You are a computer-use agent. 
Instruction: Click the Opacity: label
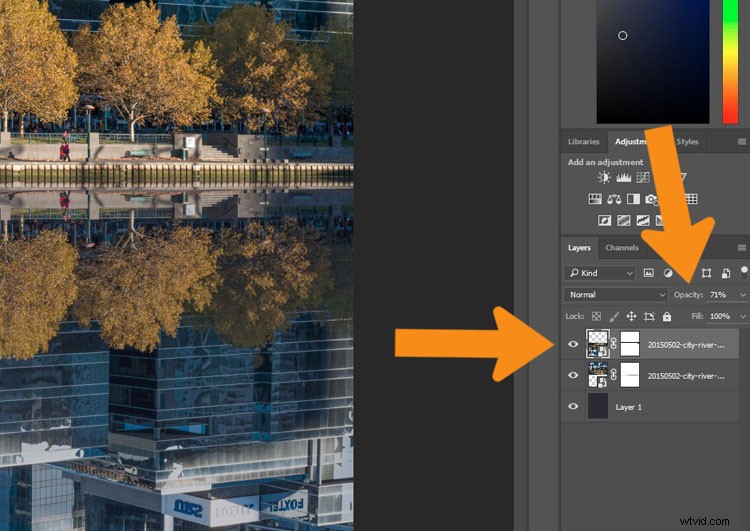(688, 295)
